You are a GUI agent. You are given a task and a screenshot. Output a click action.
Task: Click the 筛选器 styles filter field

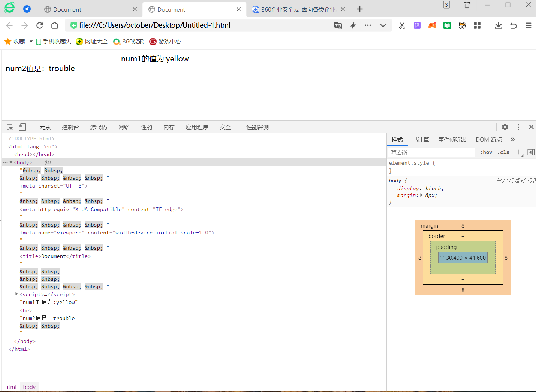(x=432, y=152)
